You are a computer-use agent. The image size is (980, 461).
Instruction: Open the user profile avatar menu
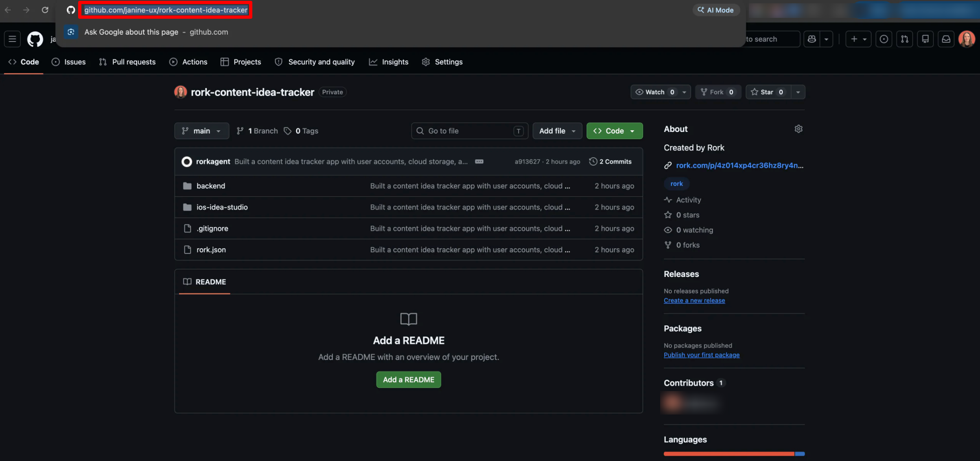pyautogui.click(x=967, y=39)
